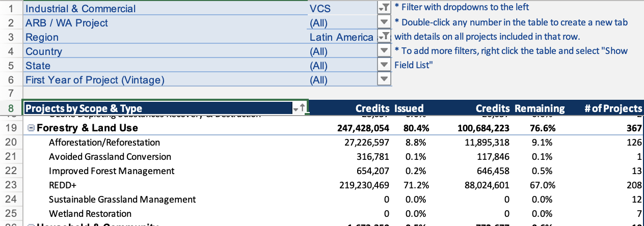644x226 pixels.
Task: Open the State filter dropdown arrow
Action: 384,65
